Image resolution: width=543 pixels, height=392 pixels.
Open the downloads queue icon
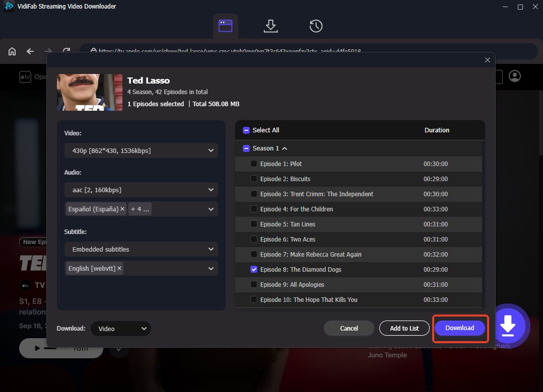pyautogui.click(x=270, y=26)
